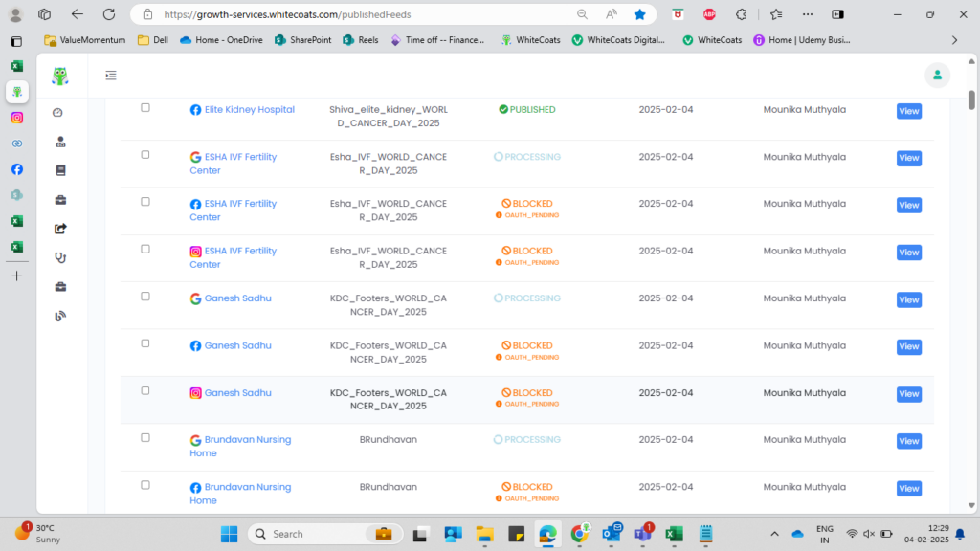Tick the first Brundavan Nursing Home checkbox

[145, 437]
